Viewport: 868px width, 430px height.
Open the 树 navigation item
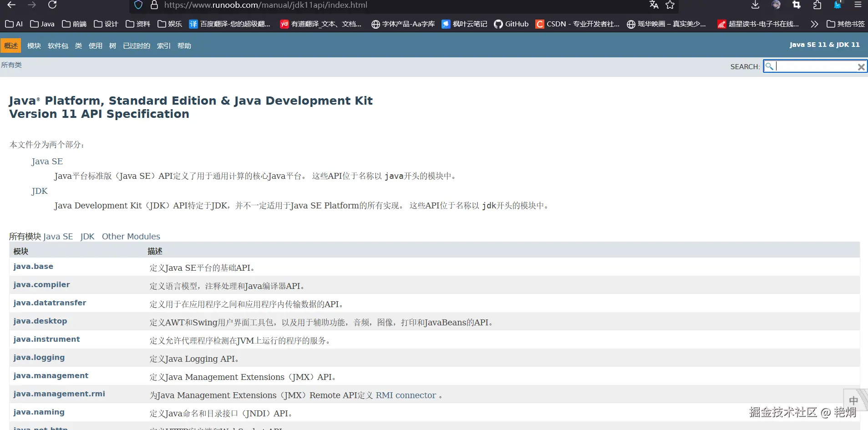[112, 46]
